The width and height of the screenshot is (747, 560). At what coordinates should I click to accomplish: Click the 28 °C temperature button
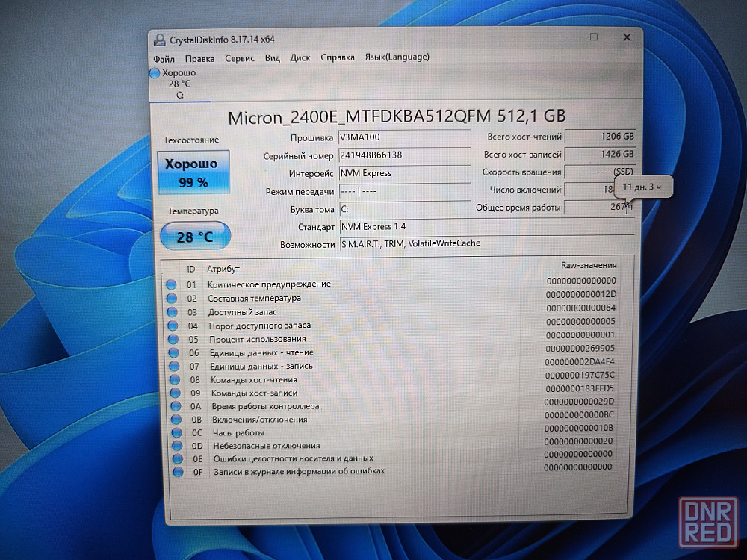click(x=195, y=236)
